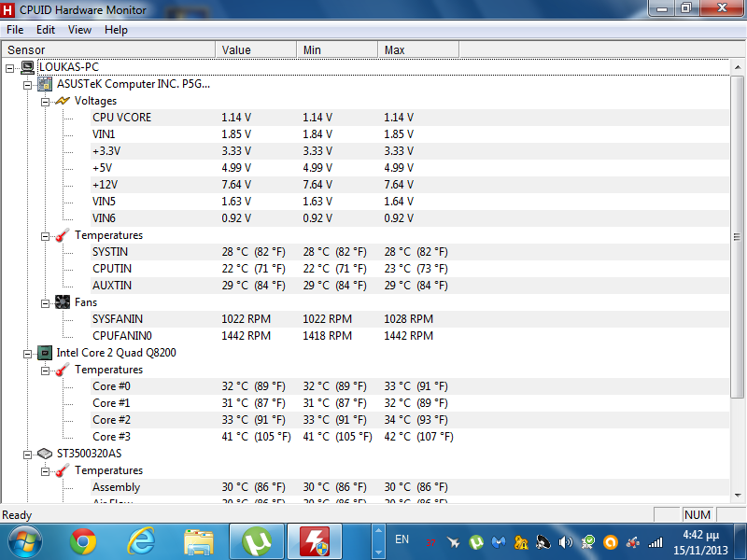Select the CPU VCORE row

pos(410,118)
